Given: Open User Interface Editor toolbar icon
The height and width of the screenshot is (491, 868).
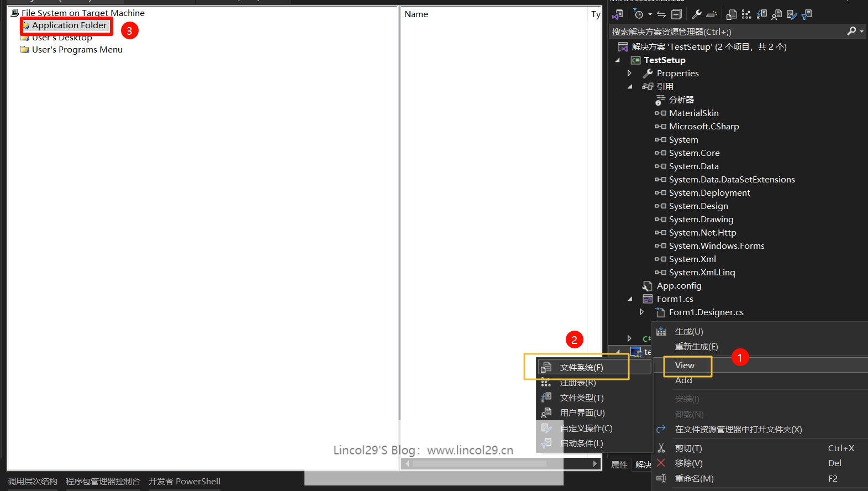Looking at the screenshot, I should tap(776, 14).
